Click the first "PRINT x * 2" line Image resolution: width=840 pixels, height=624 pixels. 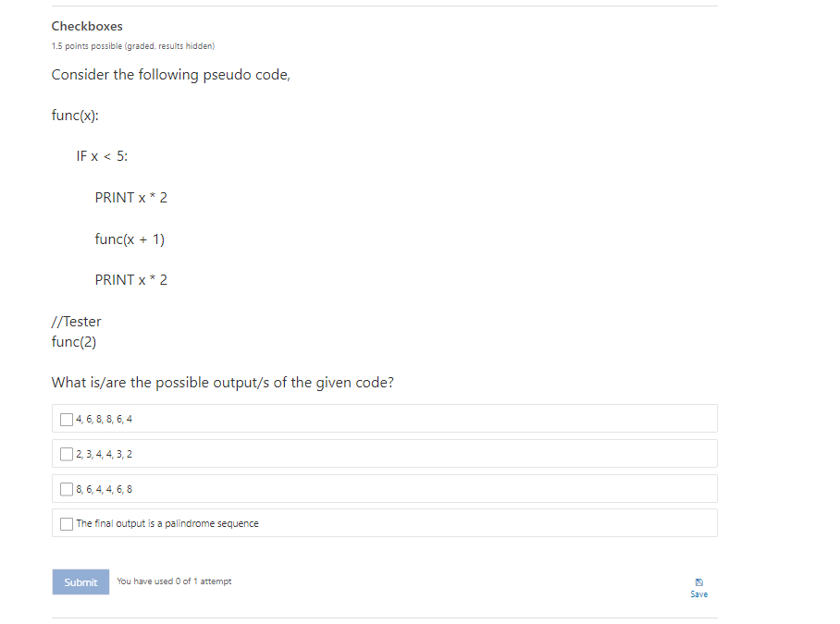coord(130,197)
